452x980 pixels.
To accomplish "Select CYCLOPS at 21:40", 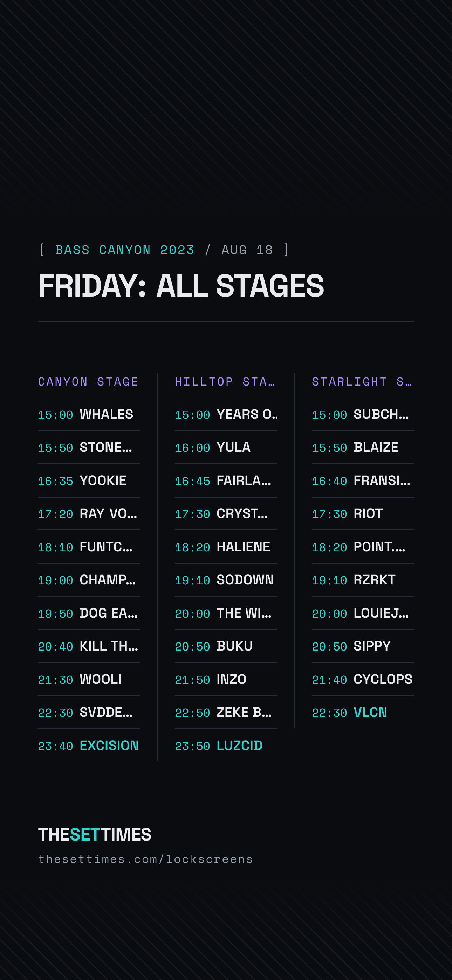I will coord(362,679).
